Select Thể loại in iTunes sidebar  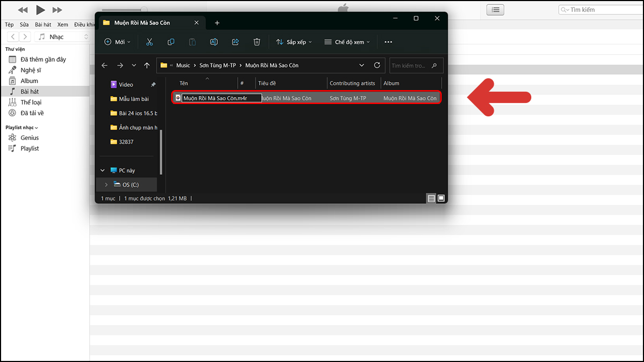[31, 102]
